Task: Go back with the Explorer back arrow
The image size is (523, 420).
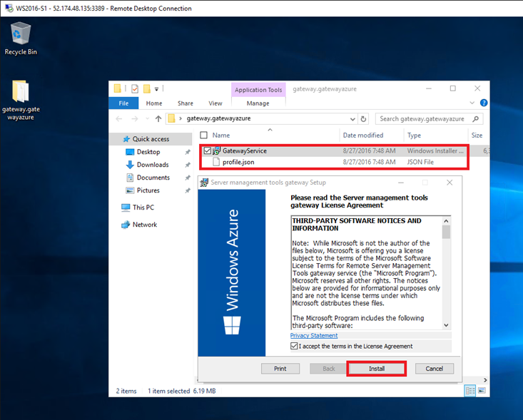Action: tap(119, 118)
